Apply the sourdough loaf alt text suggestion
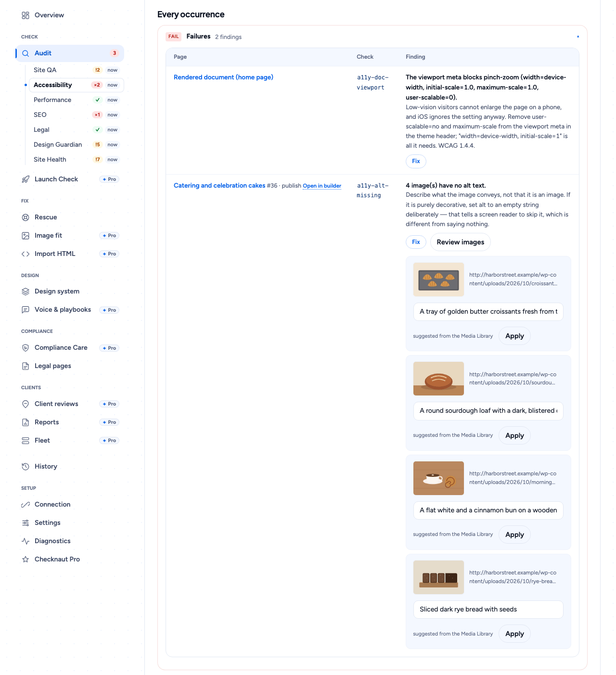 click(x=514, y=435)
